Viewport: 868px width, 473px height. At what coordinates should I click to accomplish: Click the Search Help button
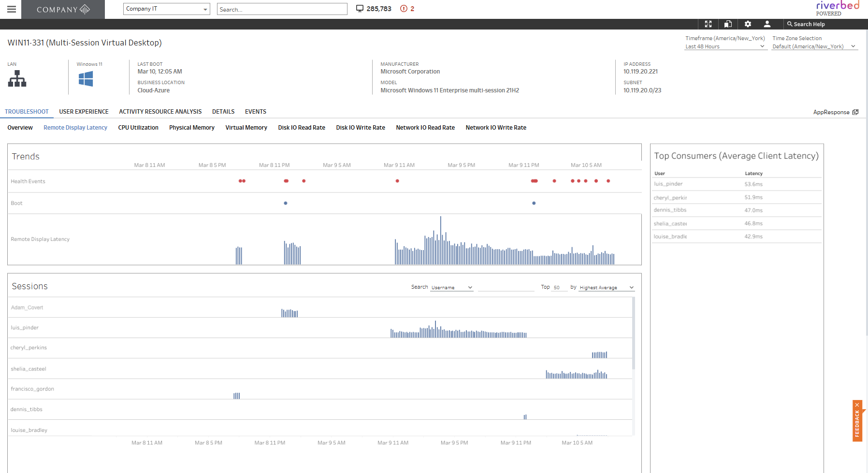click(806, 24)
